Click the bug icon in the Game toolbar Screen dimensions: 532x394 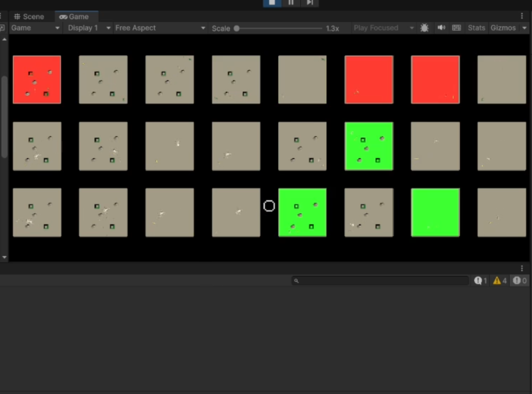[424, 28]
